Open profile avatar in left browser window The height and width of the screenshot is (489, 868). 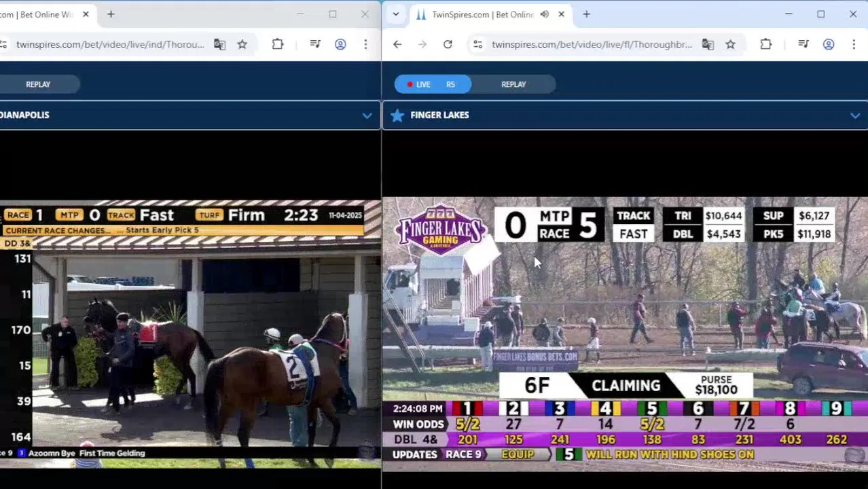click(340, 44)
